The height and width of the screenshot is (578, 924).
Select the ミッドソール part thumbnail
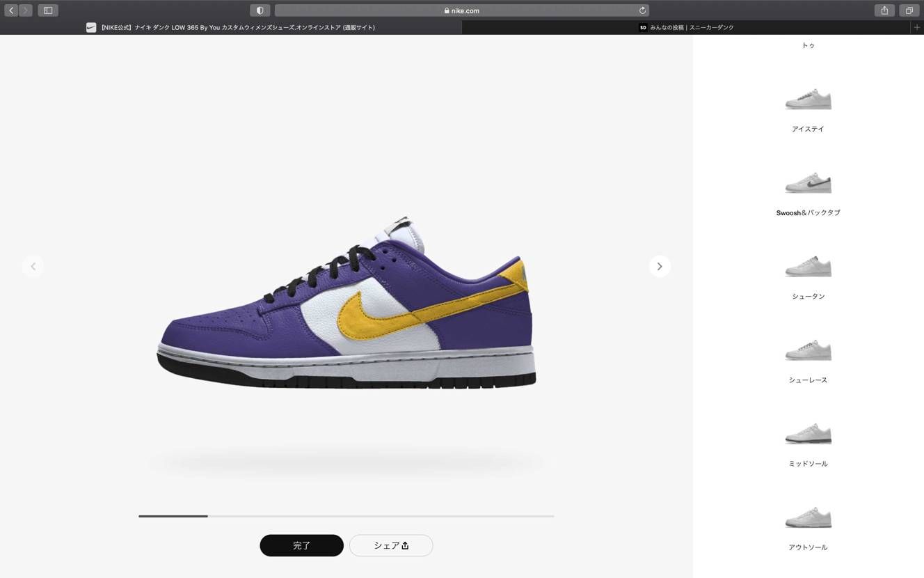tap(808, 434)
